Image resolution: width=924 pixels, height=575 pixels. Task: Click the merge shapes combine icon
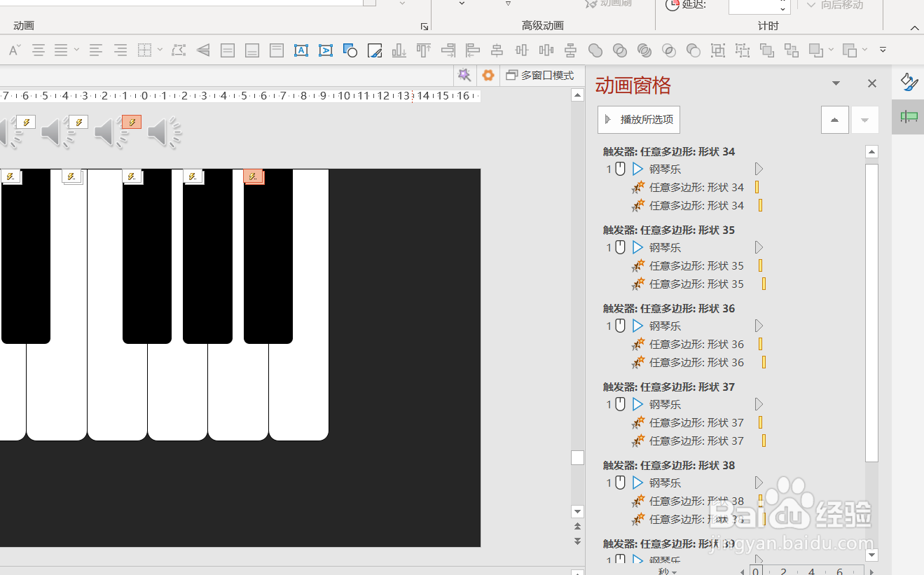coord(620,50)
